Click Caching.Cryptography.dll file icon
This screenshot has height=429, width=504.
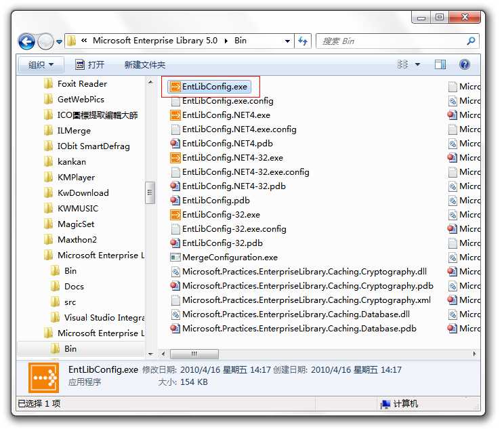coord(175,272)
